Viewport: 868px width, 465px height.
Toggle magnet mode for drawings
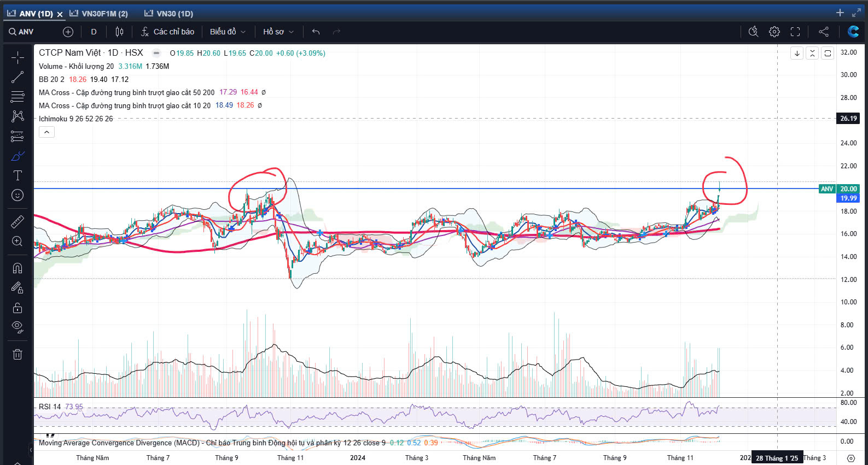click(18, 268)
